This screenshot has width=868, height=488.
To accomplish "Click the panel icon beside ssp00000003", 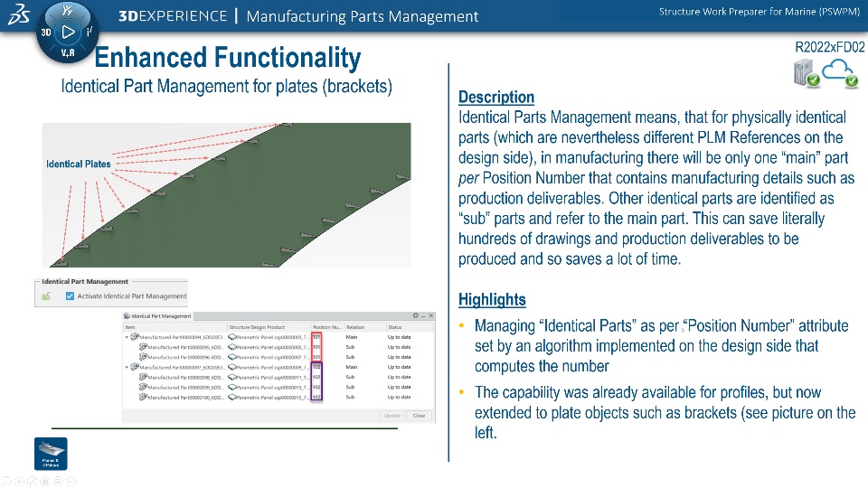I will [x=232, y=337].
